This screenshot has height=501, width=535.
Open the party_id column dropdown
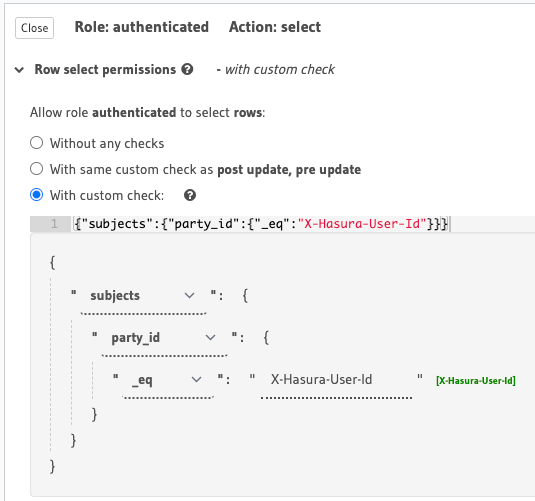coord(164,338)
